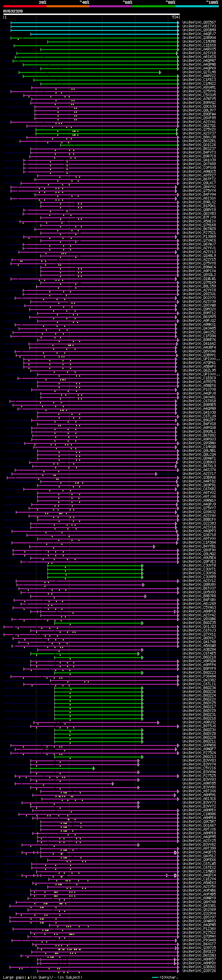Select the UniRef100_B8B7R8 label
The height and width of the screenshot is (980, 222).
[199, 596]
